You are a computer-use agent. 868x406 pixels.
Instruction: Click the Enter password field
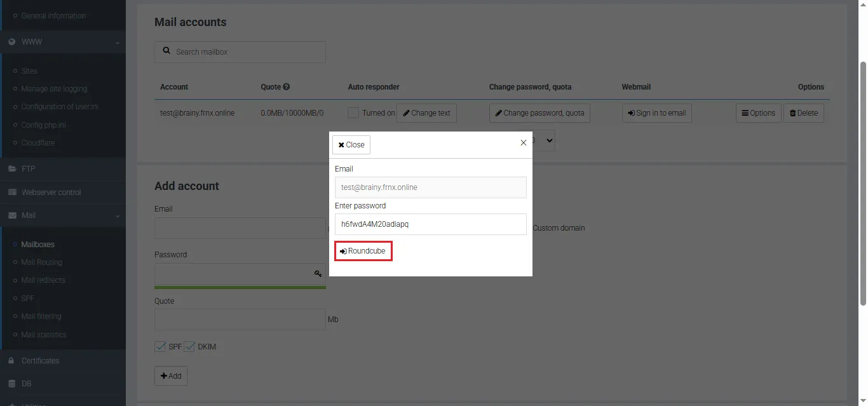(x=430, y=224)
